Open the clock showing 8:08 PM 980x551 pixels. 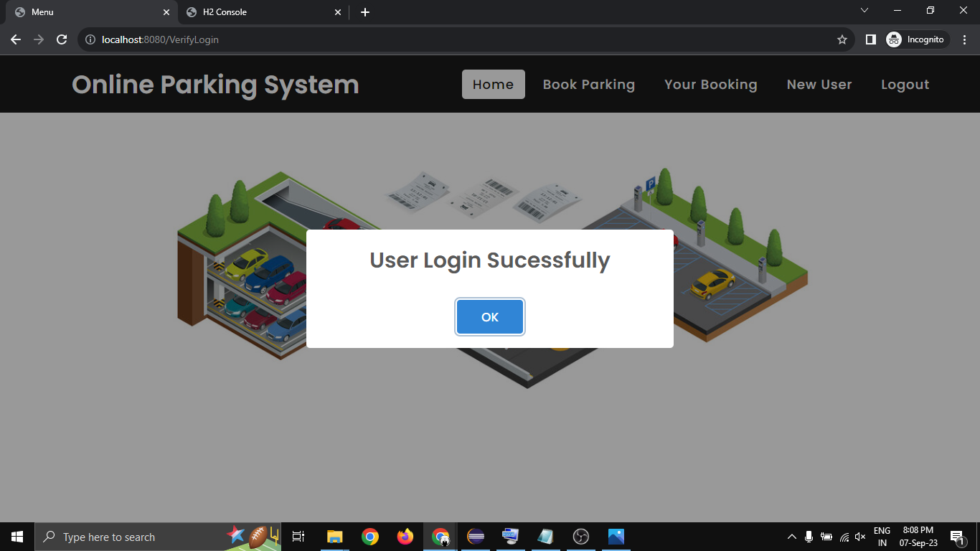click(919, 537)
